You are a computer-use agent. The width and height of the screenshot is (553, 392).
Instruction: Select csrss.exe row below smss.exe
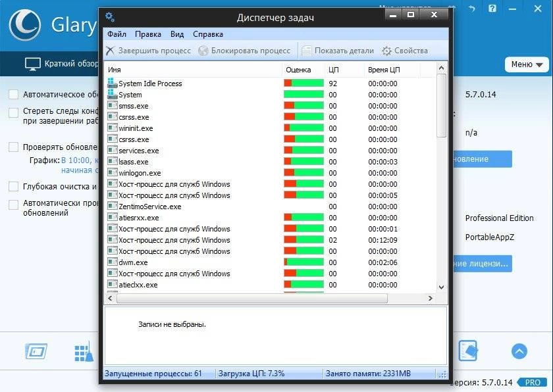270,117
